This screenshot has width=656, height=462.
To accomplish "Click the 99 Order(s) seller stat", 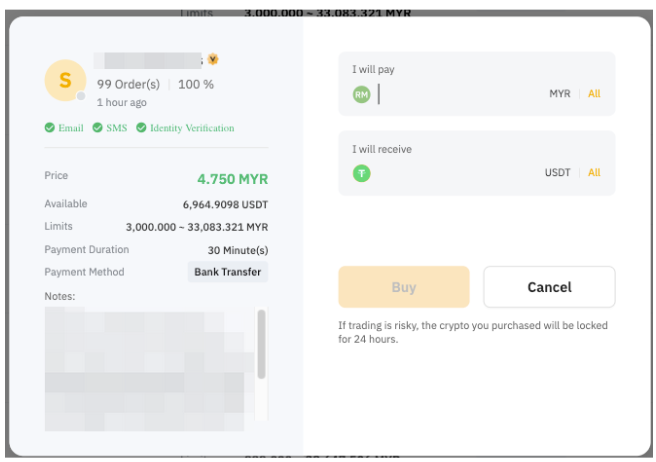I will [128, 84].
